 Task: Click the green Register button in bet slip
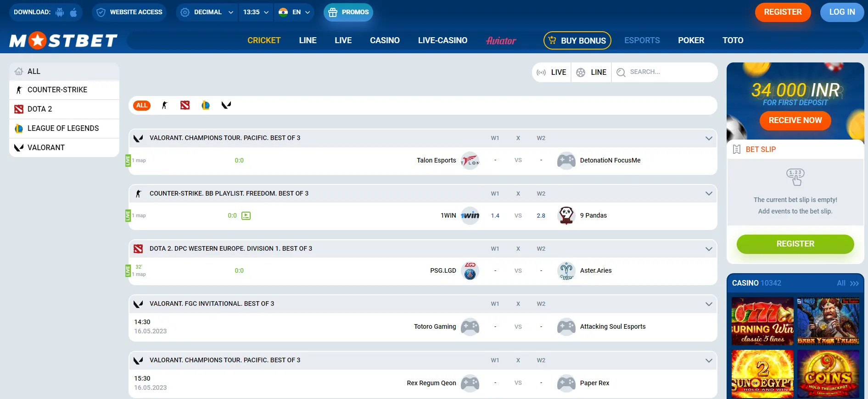point(795,244)
